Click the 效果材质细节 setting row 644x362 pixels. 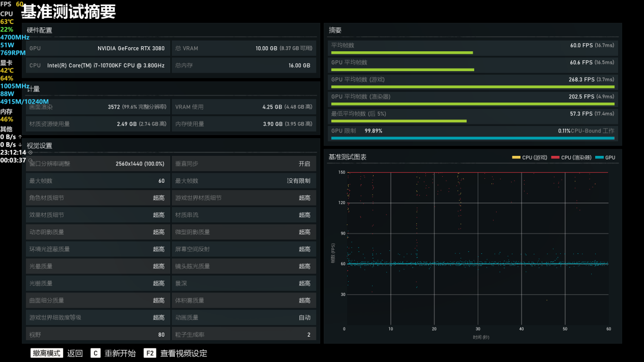click(x=98, y=215)
